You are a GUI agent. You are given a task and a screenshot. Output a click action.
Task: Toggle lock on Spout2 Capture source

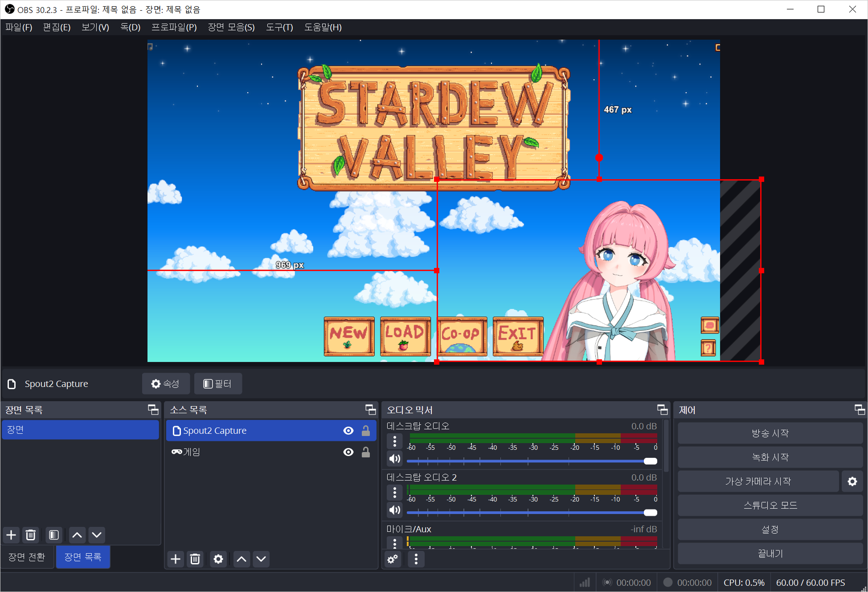(365, 431)
